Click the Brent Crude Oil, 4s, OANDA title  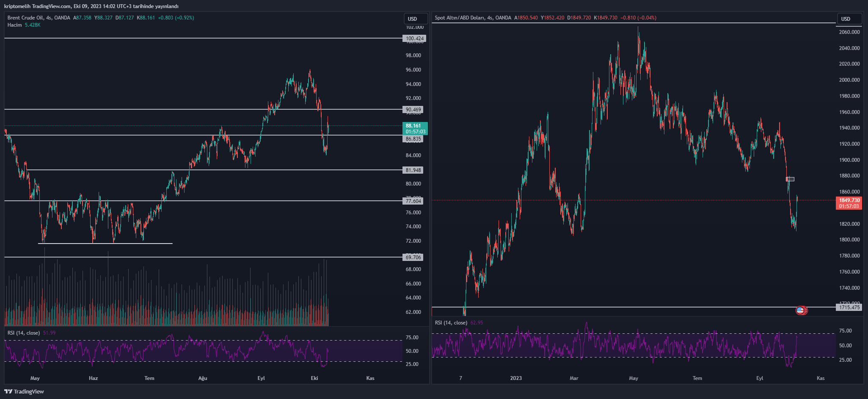pyautogui.click(x=39, y=18)
